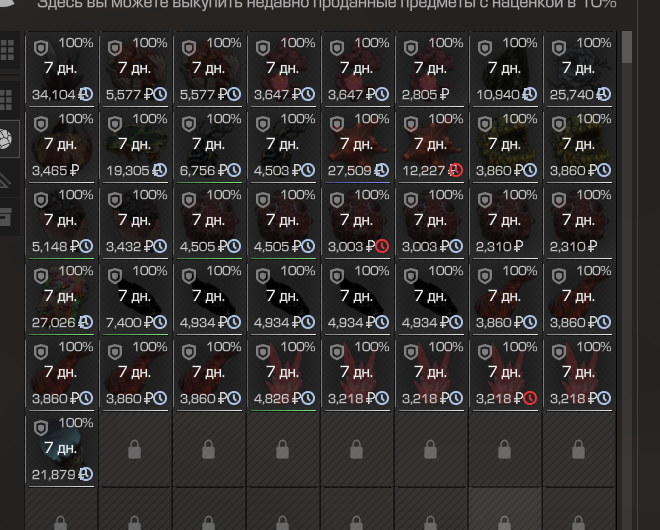
Task: Open the container box category in the sidebar
Action: pos(6,216)
